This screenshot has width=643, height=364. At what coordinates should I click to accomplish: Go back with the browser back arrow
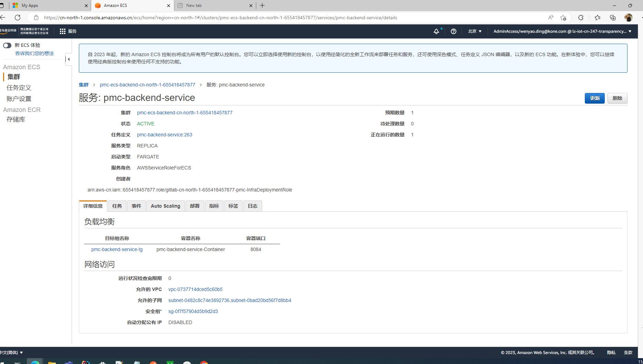(x=3, y=18)
